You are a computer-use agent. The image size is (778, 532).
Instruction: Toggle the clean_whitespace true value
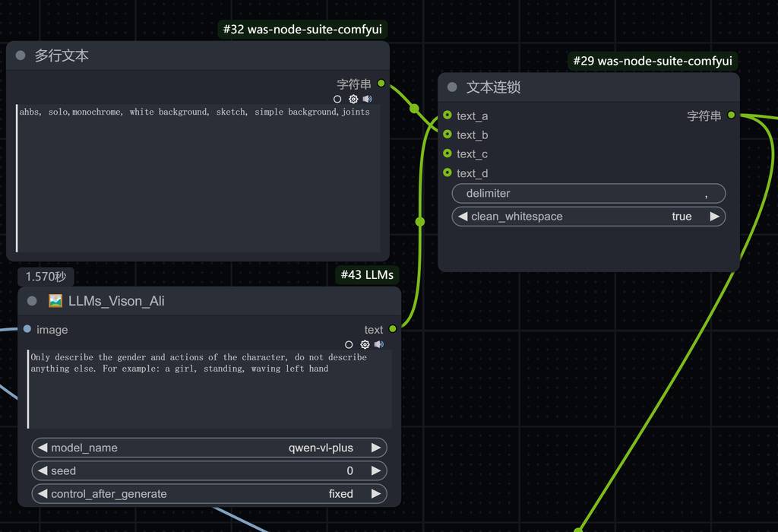pos(681,217)
